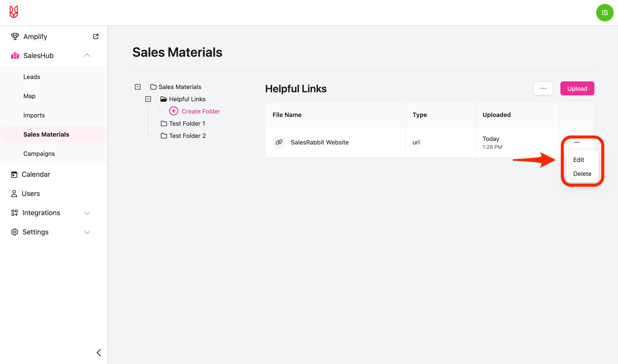Click the Amplify trophy icon
This screenshot has height=364, width=618.
pos(15,36)
